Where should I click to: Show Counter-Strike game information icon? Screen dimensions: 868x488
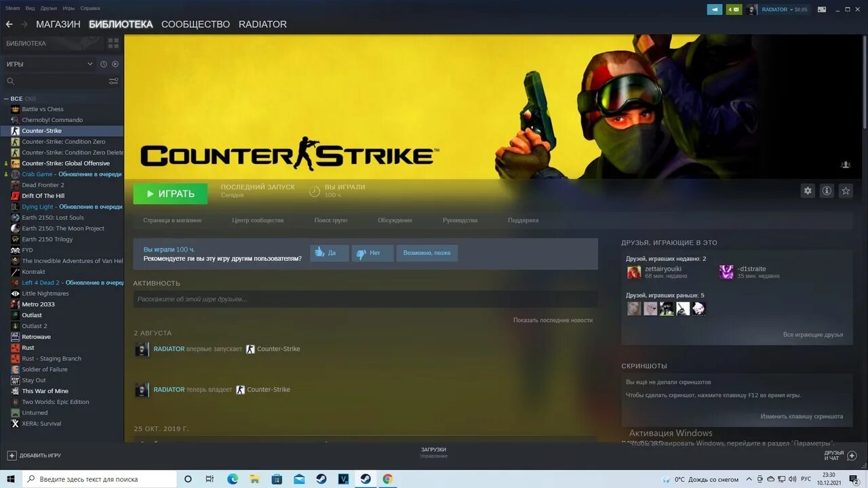[827, 191]
